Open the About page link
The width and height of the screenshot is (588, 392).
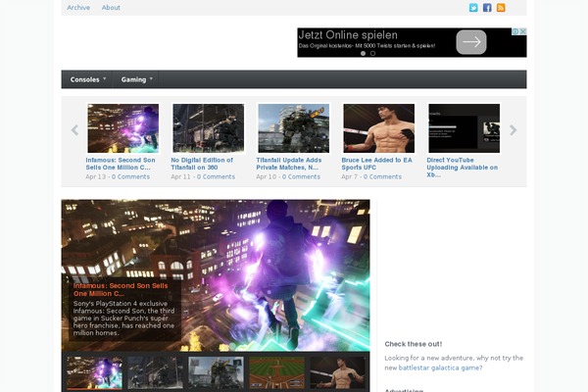[x=111, y=8]
